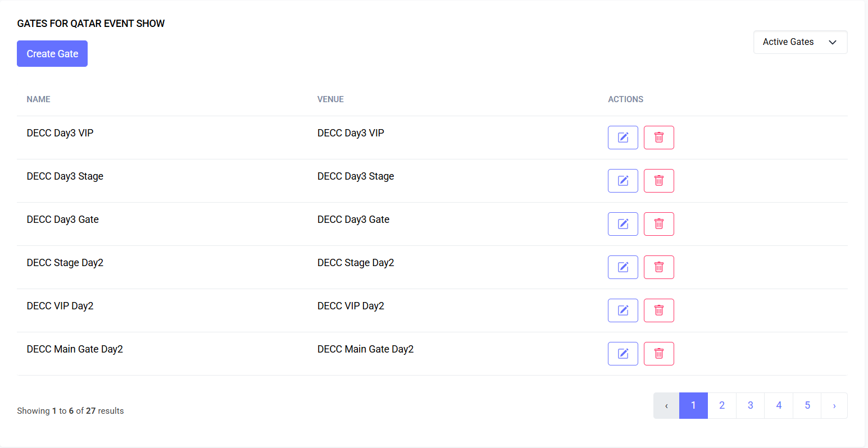
Task: Delete the DECC Stage Day2 gate
Action: point(658,267)
